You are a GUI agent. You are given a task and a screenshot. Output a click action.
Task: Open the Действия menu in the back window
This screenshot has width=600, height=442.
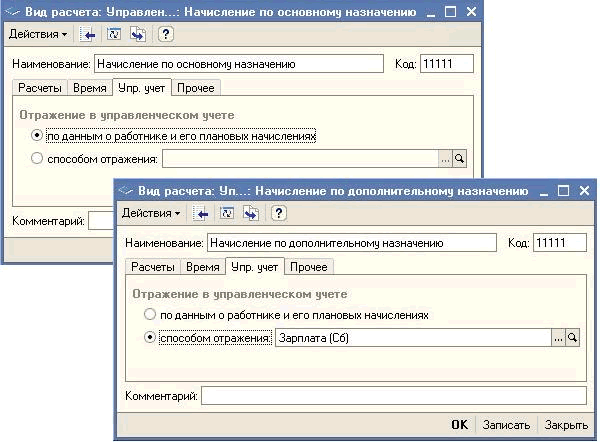pos(38,34)
